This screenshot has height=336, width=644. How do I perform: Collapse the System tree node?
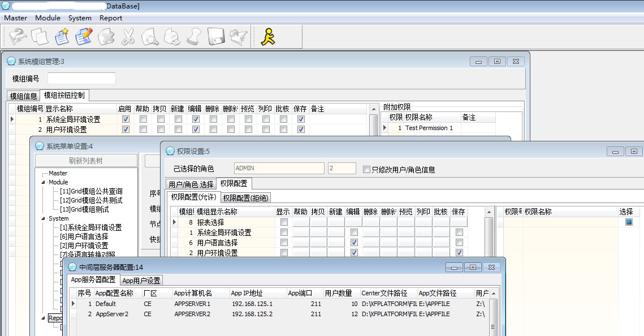click(44, 218)
